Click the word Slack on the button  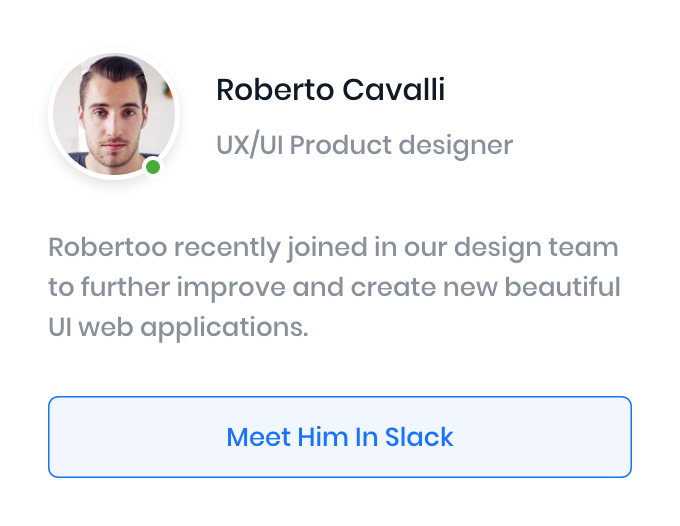418,437
